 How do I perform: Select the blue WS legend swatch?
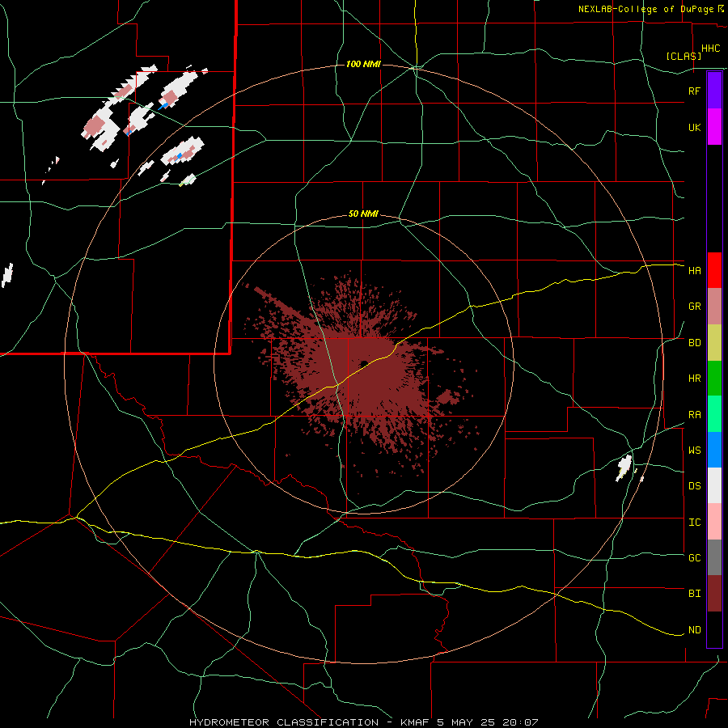[714, 450]
